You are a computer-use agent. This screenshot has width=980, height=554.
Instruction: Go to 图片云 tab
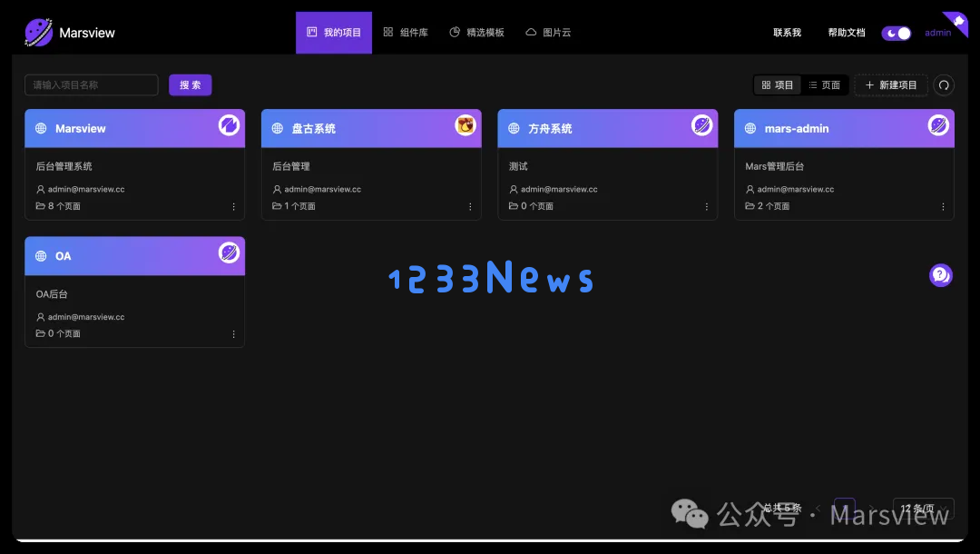click(x=548, y=33)
